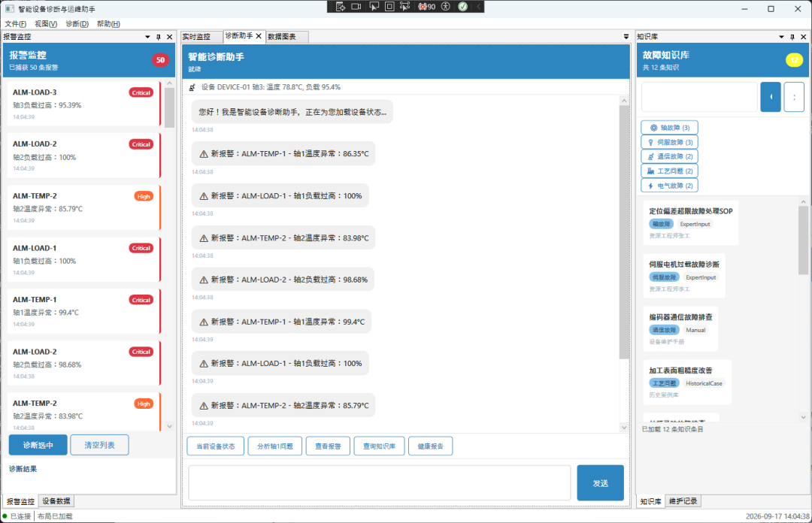Collapse the debug toolbar with its chevron
Image resolution: width=812 pixels, height=523 pixels.
point(478,7)
